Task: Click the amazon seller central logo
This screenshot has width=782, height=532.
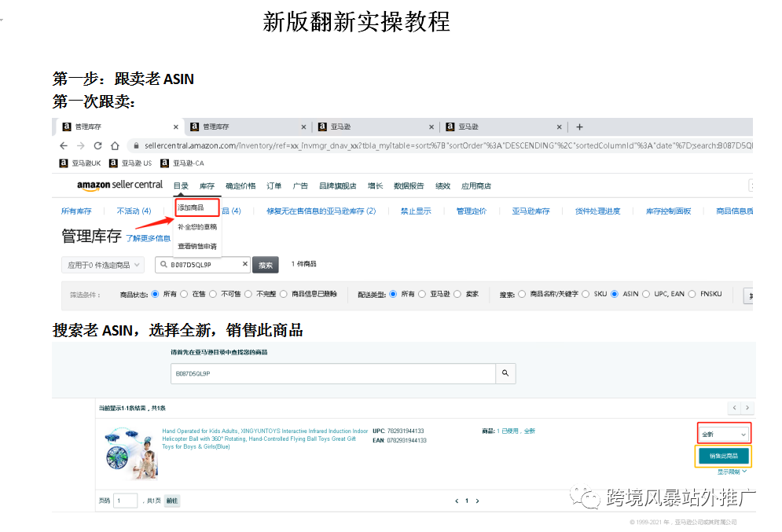Action: (x=119, y=185)
